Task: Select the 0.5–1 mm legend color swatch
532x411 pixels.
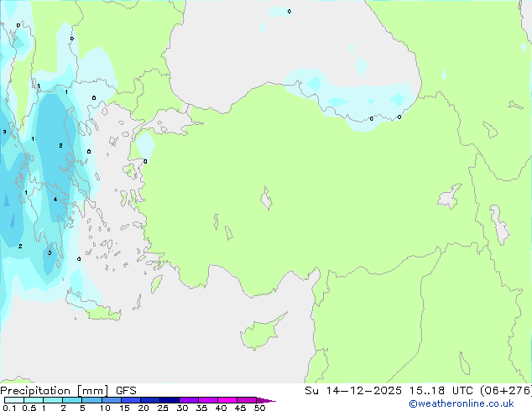Action: 34,400
